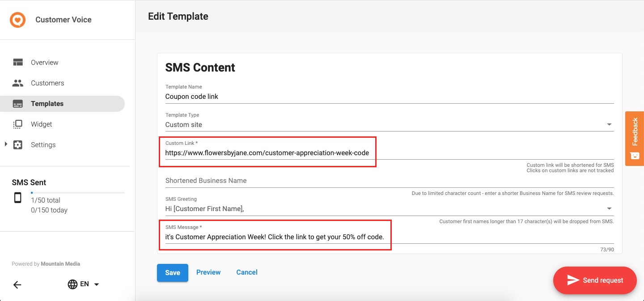Click the Customer Voice title text

click(64, 20)
